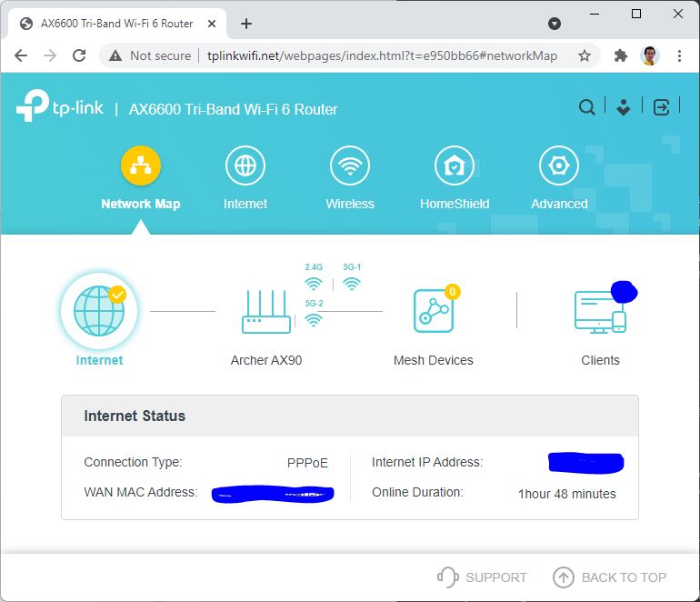Open a new browser tab
The width and height of the screenshot is (700, 602).
[246, 24]
